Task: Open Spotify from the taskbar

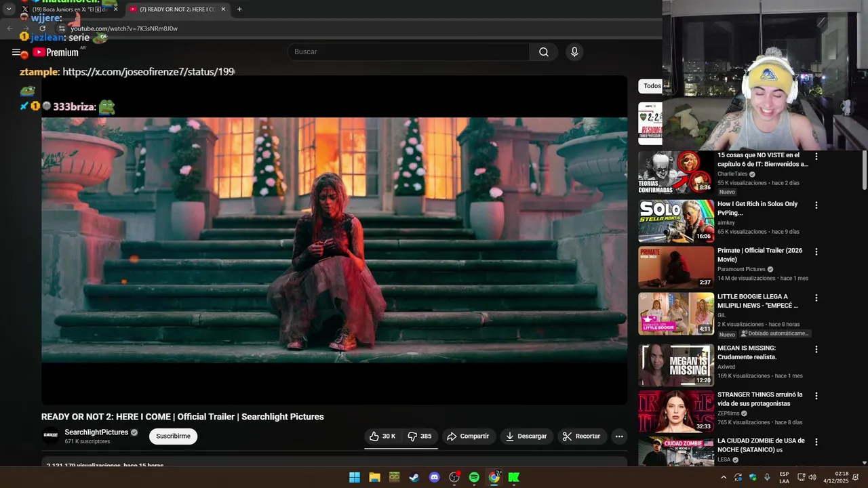Action: pos(474,477)
